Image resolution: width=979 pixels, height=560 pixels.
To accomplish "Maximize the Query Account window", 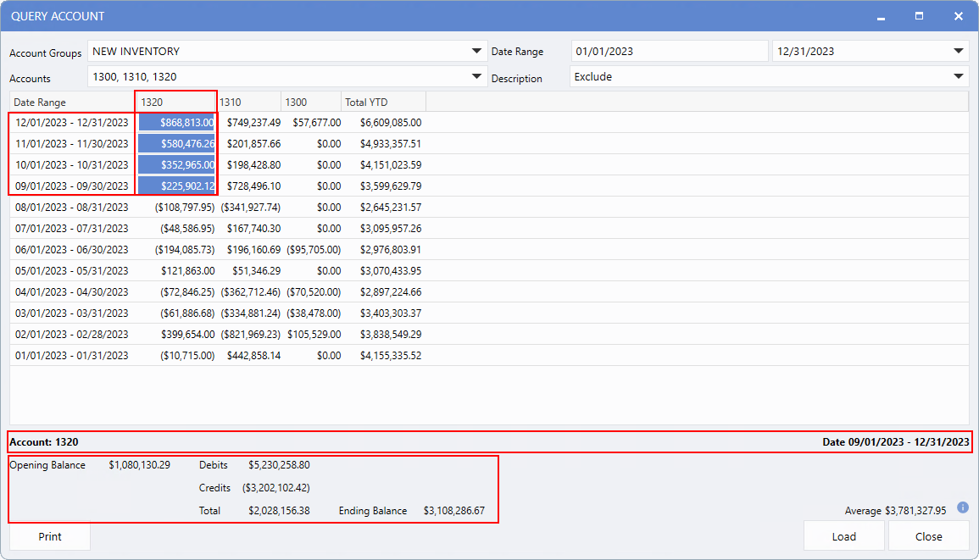I will pyautogui.click(x=919, y=16).
